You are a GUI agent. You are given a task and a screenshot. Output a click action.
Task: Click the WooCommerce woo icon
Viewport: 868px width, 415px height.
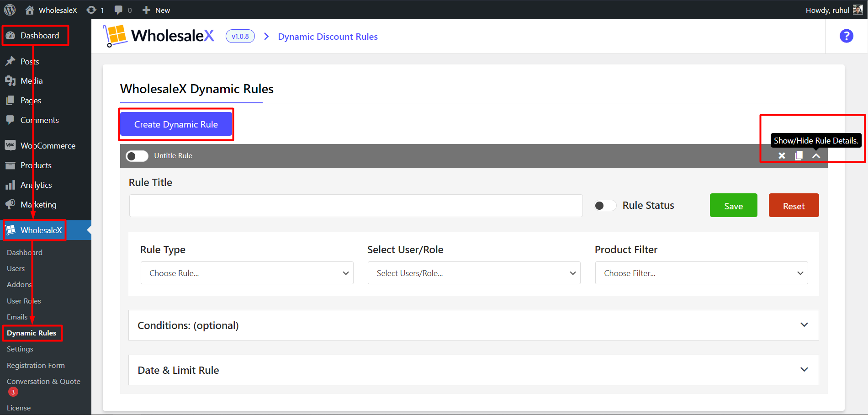tap(10, 145)
